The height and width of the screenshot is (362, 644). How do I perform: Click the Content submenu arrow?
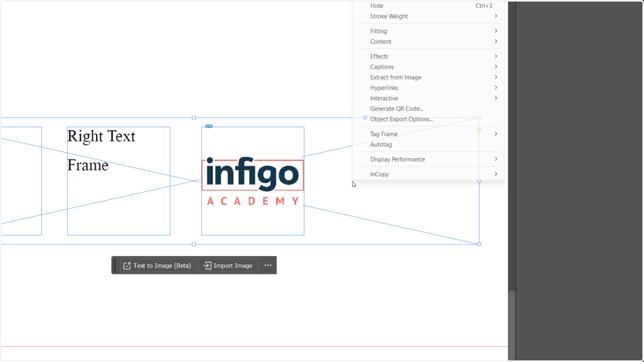tap(496, 41)
